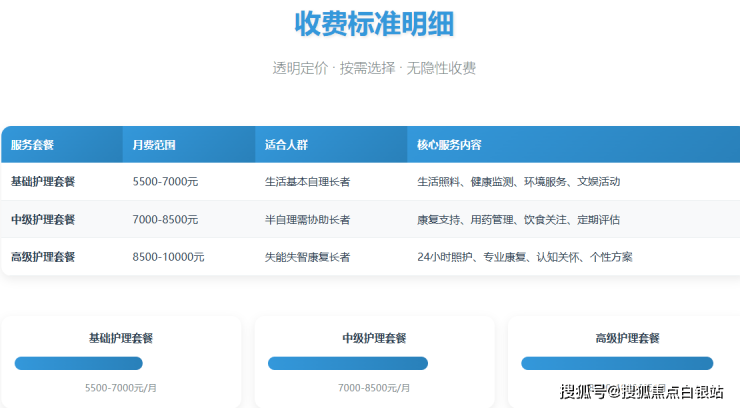This screenshot has width=740, height=408.
Task: Click the 基础护理套餐 card progress bar
Action: pyautogui.click(x=79, y=363)
